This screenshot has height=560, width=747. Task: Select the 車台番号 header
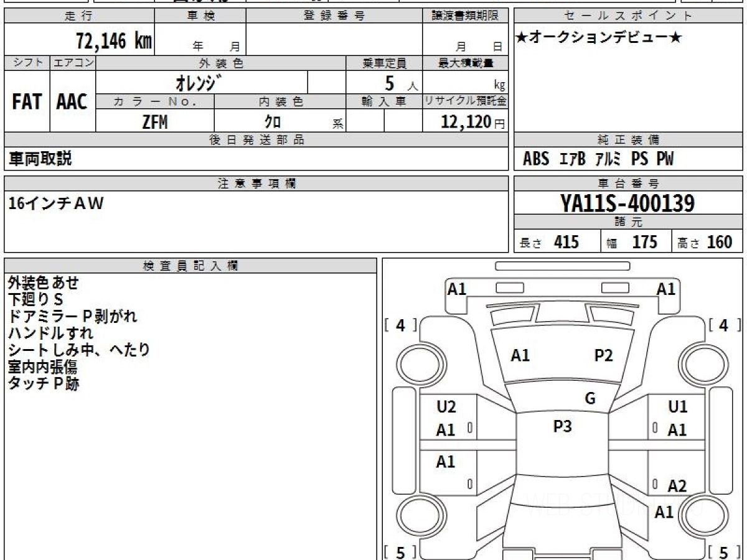(629, 184)
